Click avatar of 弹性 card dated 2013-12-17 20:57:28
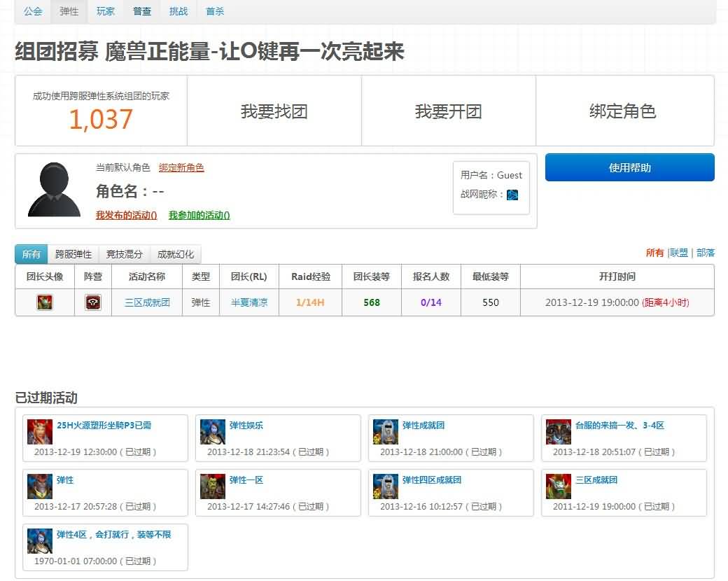This screenshot has height=581, width=728. pos(40,486)
